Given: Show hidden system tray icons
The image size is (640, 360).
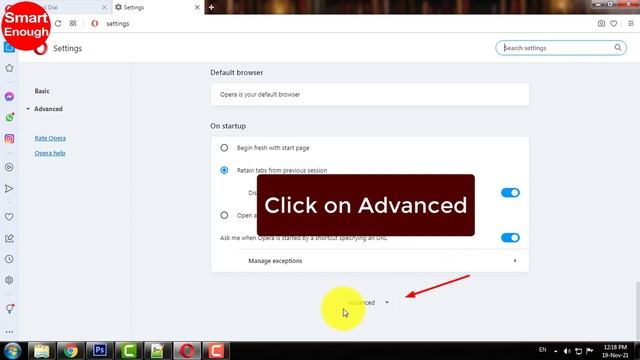Looking at the screenshot, I should coord(556,351).
